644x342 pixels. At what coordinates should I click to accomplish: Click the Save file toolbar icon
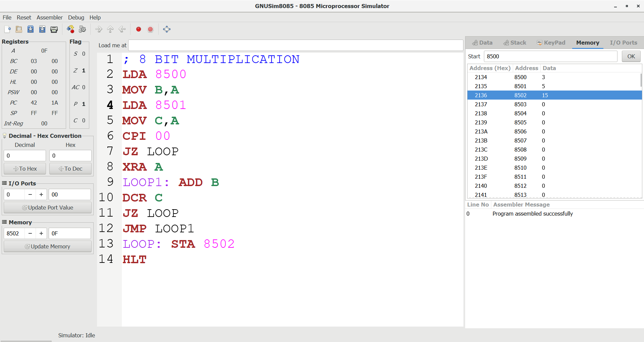tap(31, 29)
